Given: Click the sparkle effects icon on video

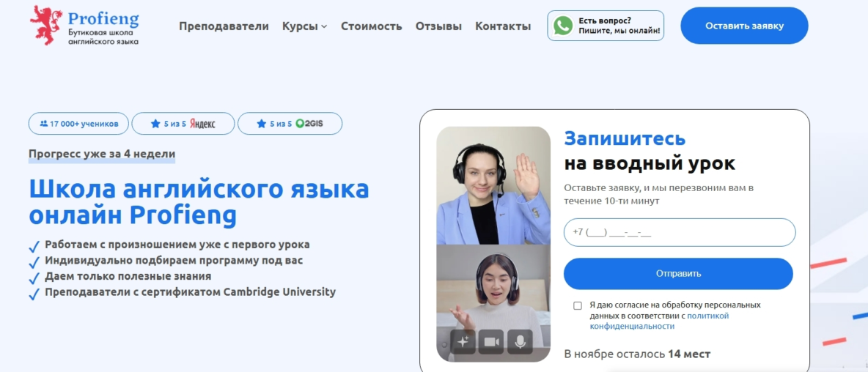Looking at the screenshot, I should pos(463,341).
